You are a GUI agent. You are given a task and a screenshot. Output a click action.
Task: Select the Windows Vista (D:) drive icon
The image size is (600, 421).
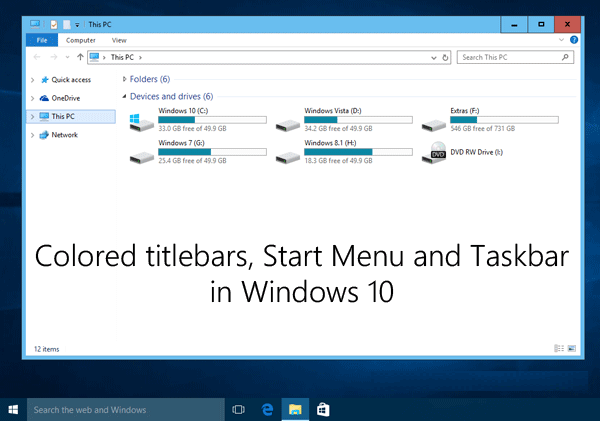[x=288, y=125]
